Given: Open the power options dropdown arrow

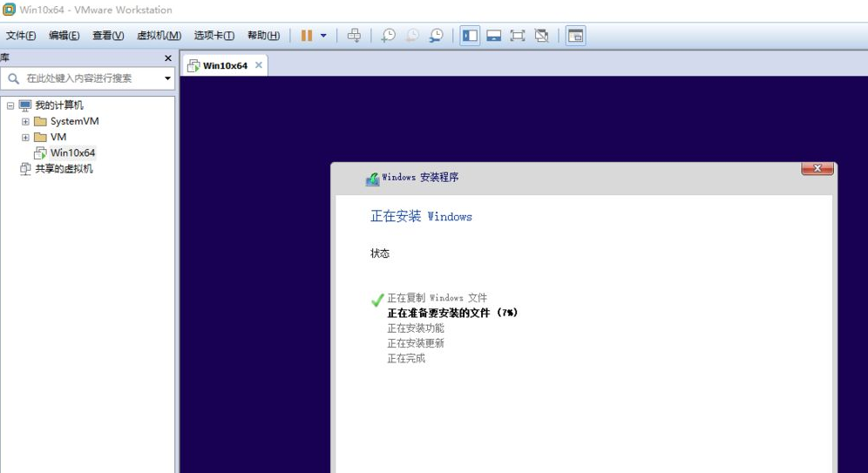Looking at the screenshot, I should point(323,36).
